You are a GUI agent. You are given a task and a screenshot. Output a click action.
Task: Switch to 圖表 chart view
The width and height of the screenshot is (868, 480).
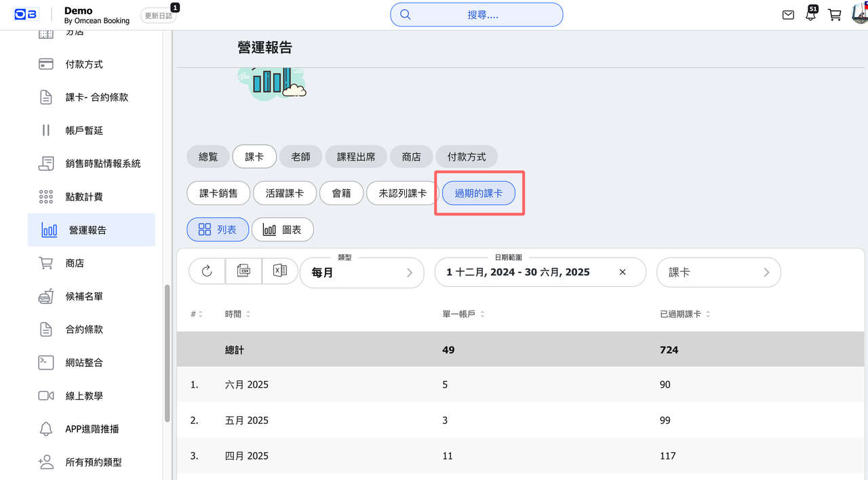click(283, 230)
